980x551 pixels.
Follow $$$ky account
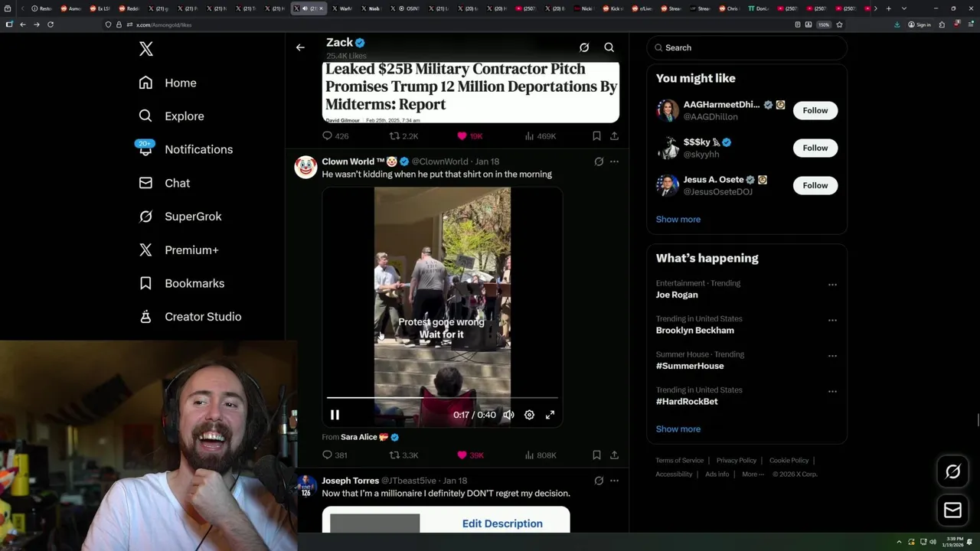815,148
